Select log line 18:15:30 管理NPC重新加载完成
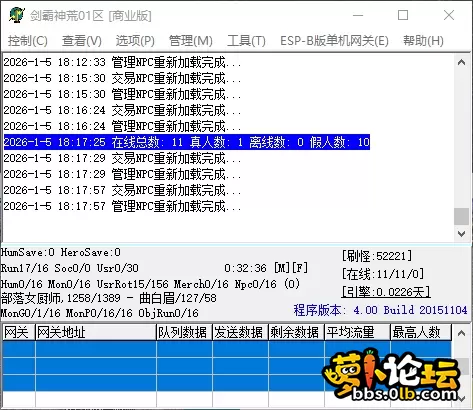Viewport: 473px width, 410px height. [x=122, y=94]
